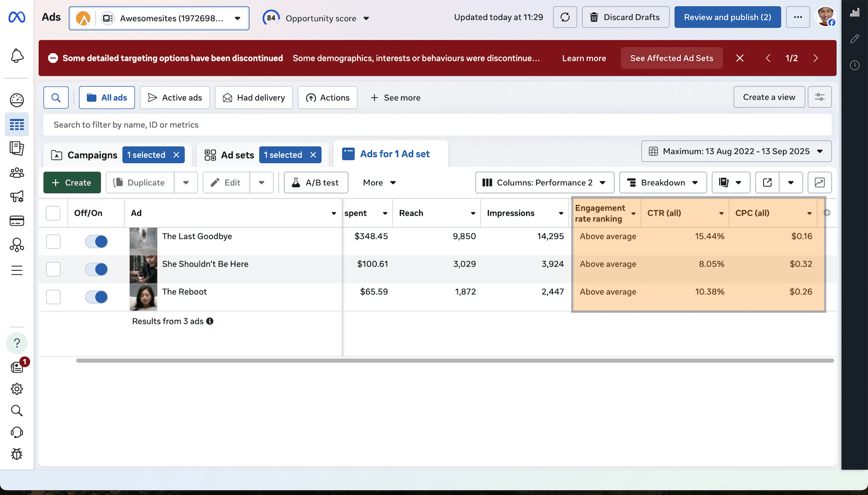Check the box for The Reboot ad
Image resolution: width=868 pixels, height=495 pixels.
click(53, 297)
